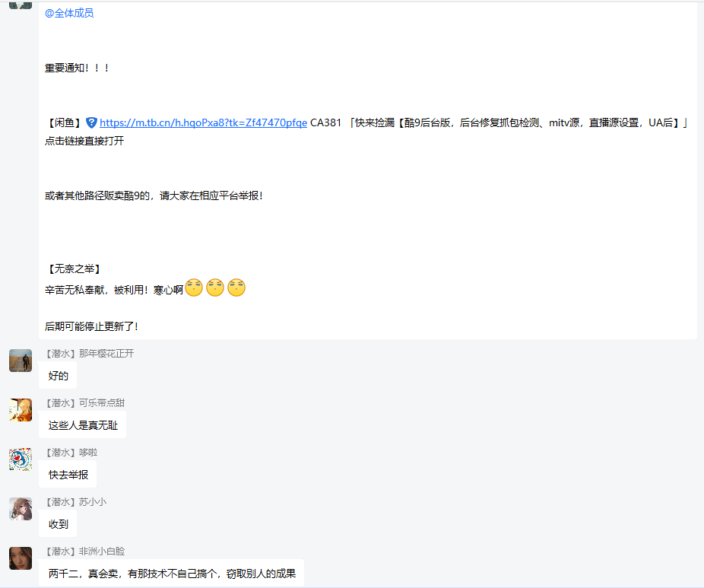Open the m.tb.cn Xianyu hyperlink
The width and height of the screenshot is (704, 588).
click(x=203, y=122)
